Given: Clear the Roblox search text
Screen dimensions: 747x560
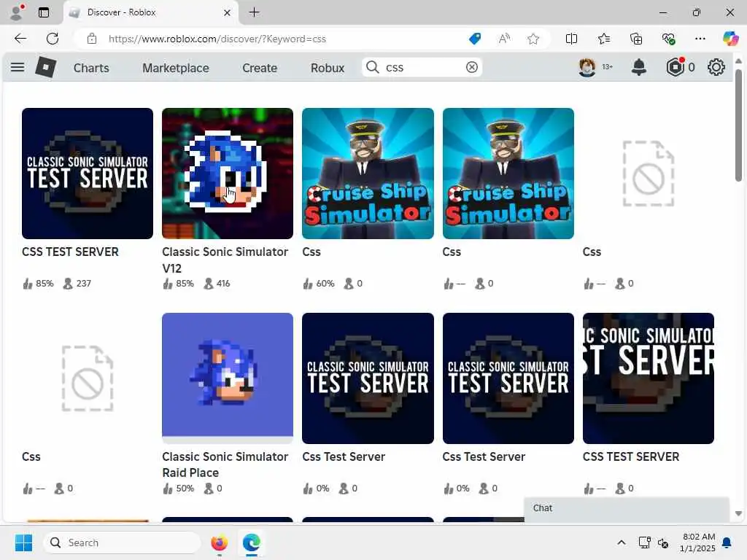Looking at the screenshot, I should click(x=472, y=67).
